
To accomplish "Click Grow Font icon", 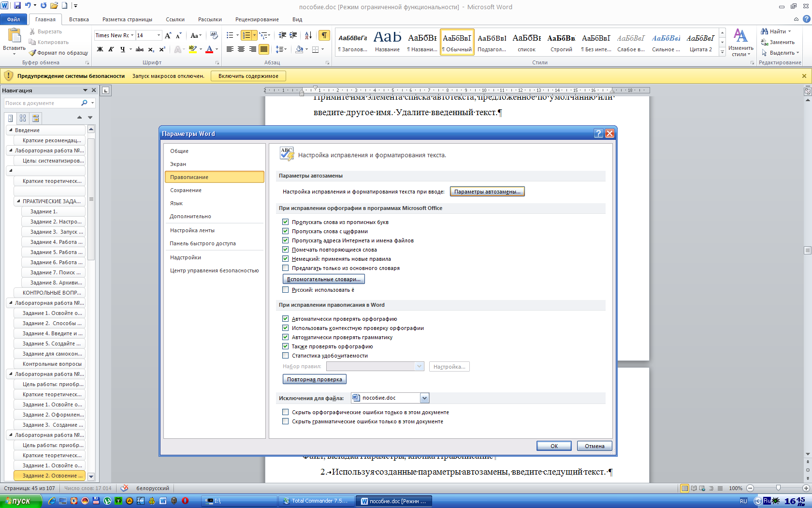I will 168,35.
